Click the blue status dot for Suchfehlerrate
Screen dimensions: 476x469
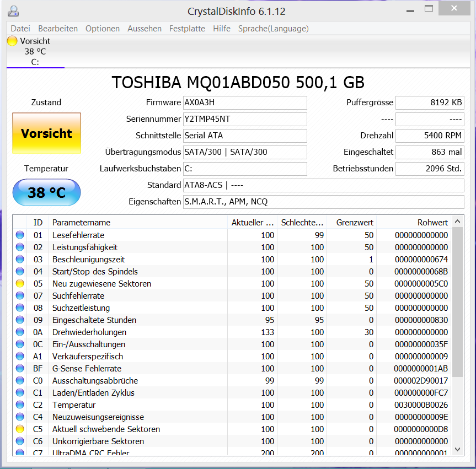[x=20, y=295]
